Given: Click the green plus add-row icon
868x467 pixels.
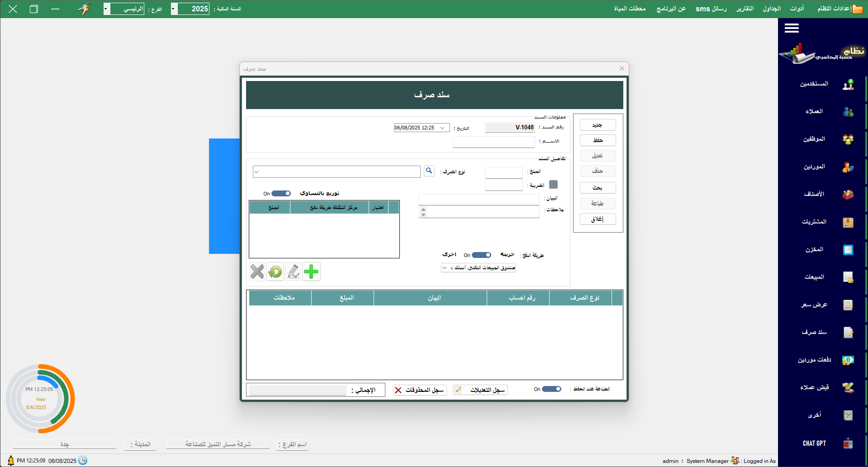Looking at the screenshot, I should coord(311,272).
